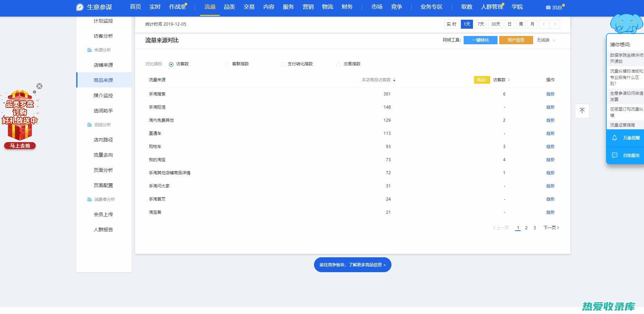Screen dimensions: 644x314
Task: Open the 作战室 top menu
Action: [178, 7]
